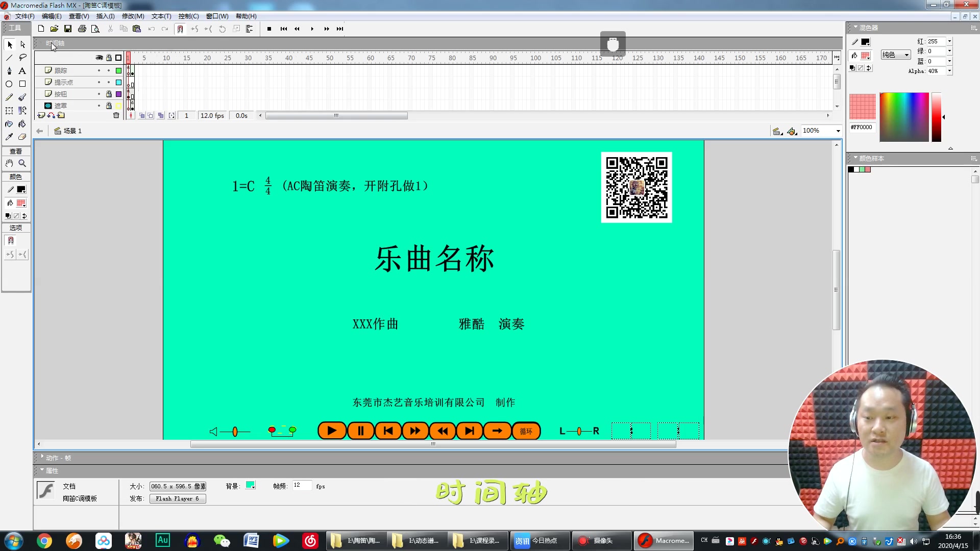The width and height of the screenshot is (980, 551).
Task: Collapse the 混色器 panel triangle
Action: tap(855, 28)
